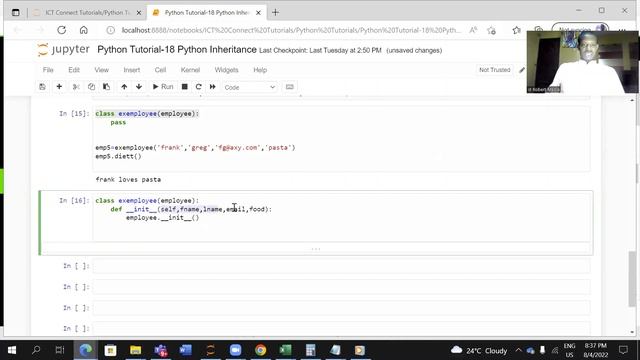Open the File menu
Viewport: 640px width, 360px height.
click(x=48, y=70)
